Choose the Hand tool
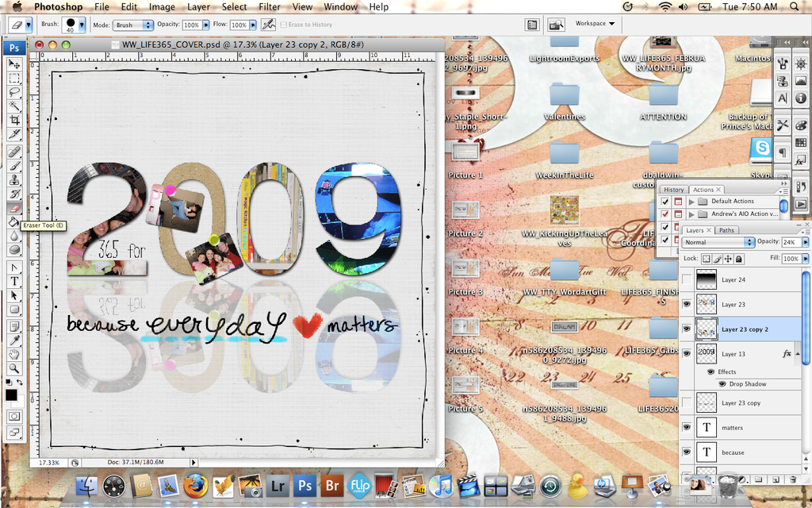 tap(14, 354)
